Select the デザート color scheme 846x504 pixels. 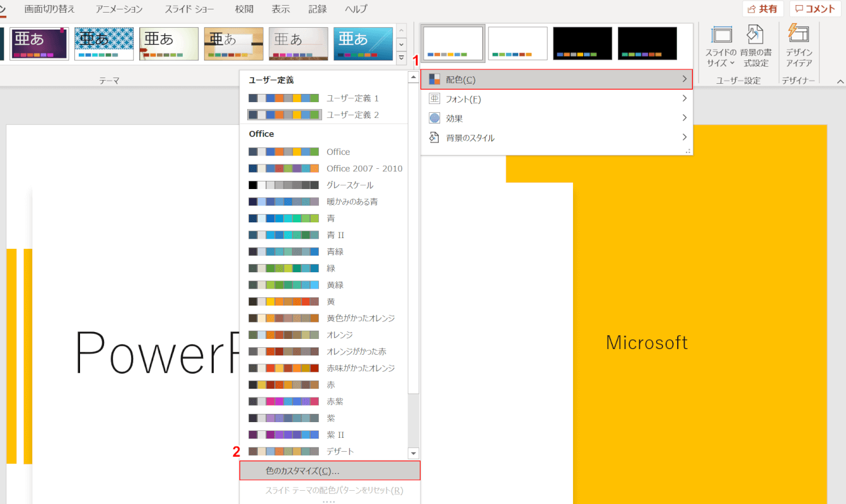click(x=324, y=451)
